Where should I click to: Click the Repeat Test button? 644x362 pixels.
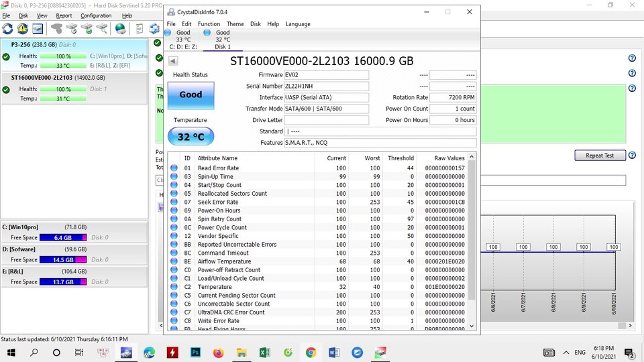[600, 155]
